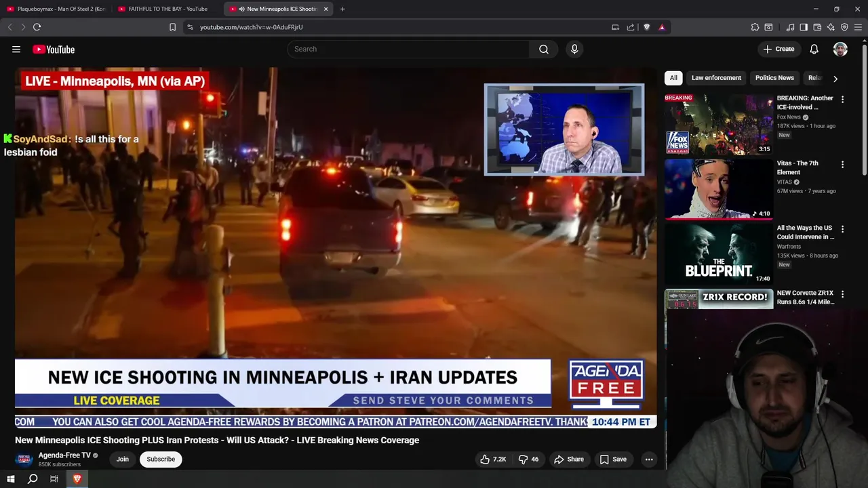Open options for All the Ways video
The height and width of the screenshot is (488, 868).
point(842,230)
